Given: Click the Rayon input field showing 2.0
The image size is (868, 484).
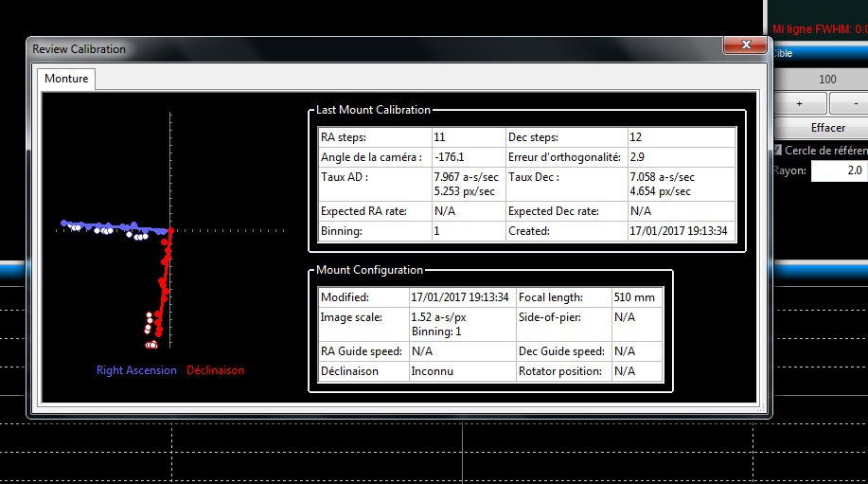Looking at the screenshot, I should (x=840, y=170).
